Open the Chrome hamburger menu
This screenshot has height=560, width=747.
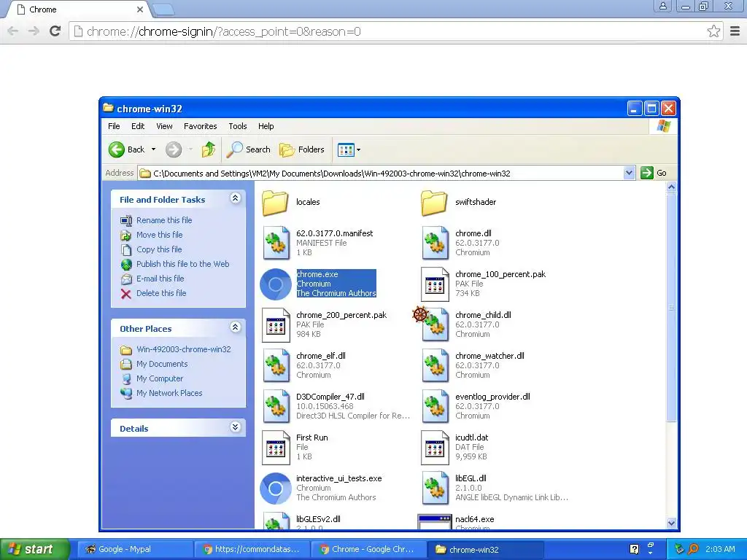(735, 31)
